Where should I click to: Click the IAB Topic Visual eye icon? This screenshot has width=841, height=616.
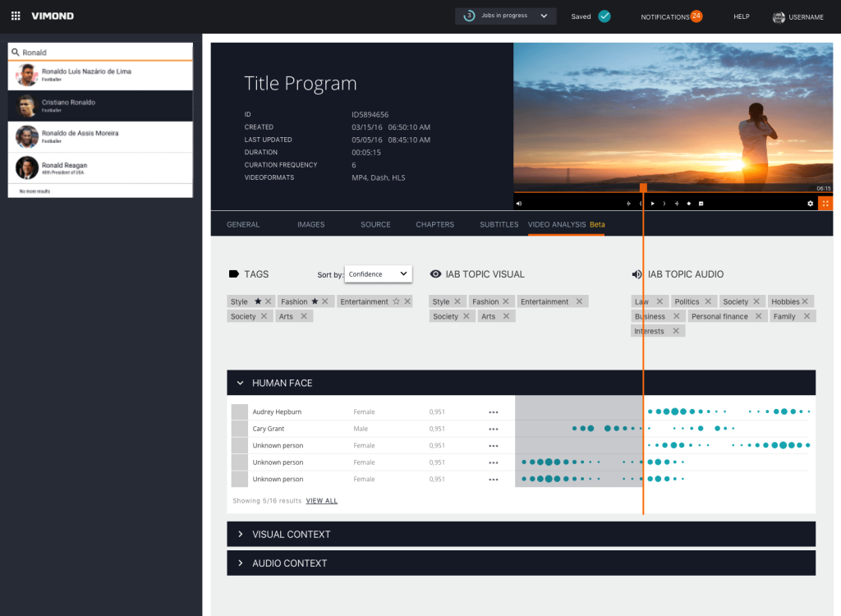435,274
